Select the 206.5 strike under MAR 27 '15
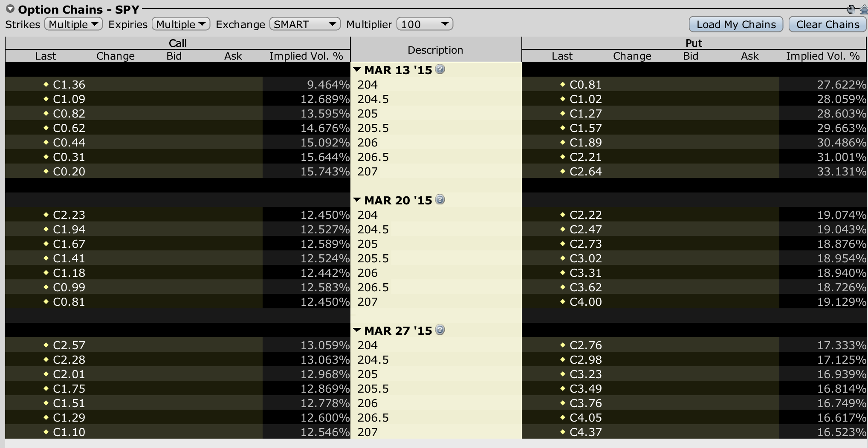This screenshot has height=448, width=868. pos(373,418)
